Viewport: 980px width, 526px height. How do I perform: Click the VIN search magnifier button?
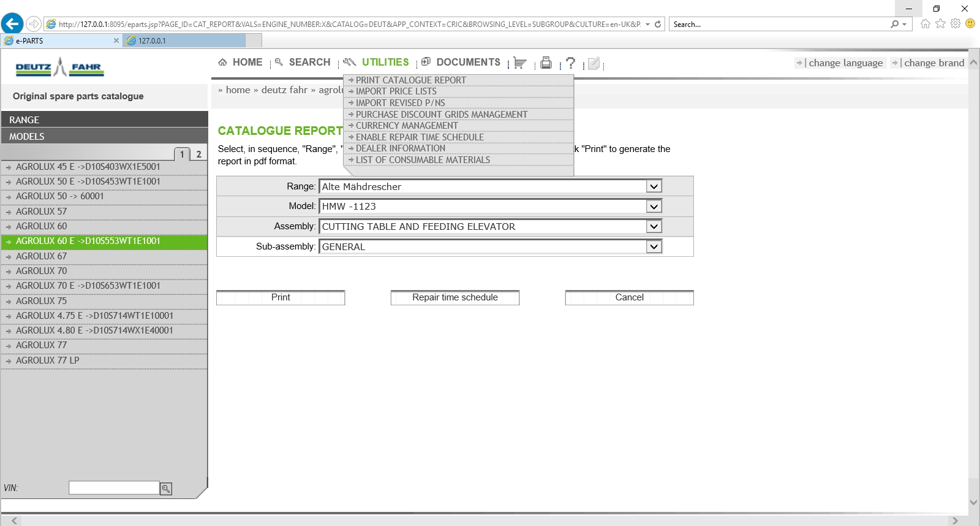tap(165, 489)
